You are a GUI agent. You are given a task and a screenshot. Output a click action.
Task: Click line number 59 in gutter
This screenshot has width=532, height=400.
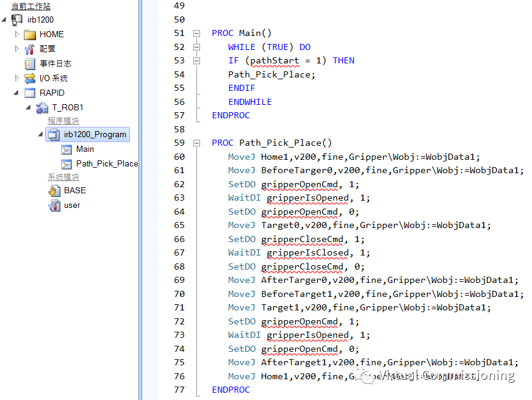coord(179,143)
